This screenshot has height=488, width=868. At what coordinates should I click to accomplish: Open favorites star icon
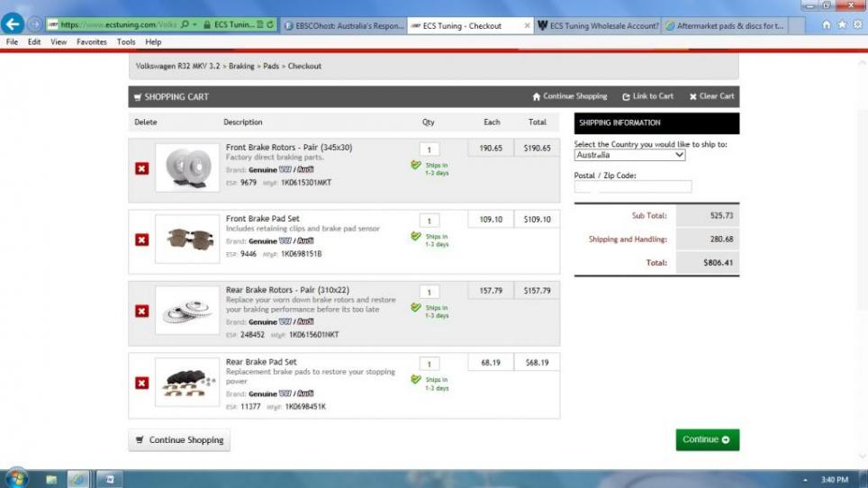pos(842,25)
